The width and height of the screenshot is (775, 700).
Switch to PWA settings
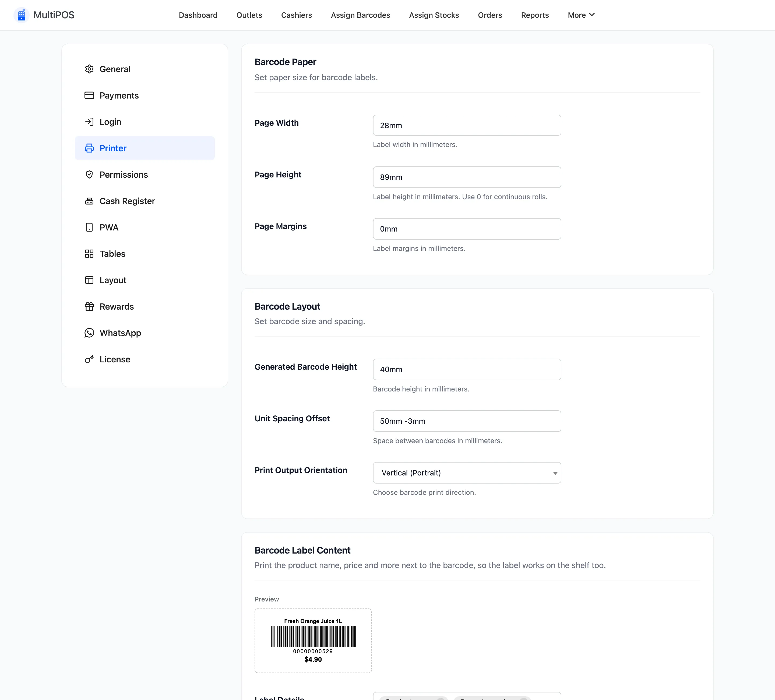(x=145, y=227)
